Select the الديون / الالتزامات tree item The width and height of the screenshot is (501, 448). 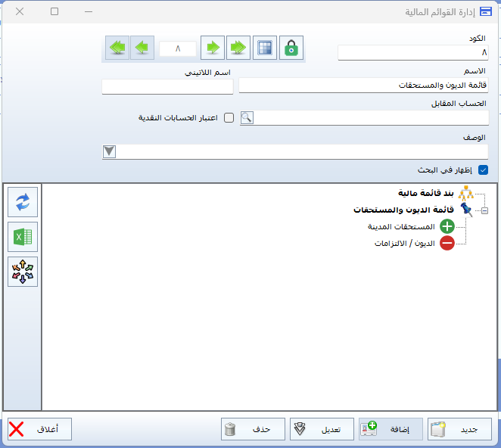405,244
